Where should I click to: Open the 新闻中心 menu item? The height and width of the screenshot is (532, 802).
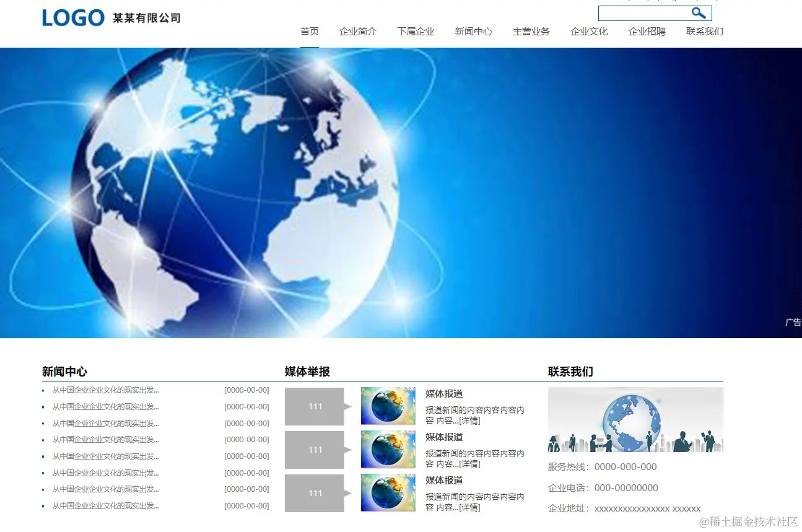point(473,31)
